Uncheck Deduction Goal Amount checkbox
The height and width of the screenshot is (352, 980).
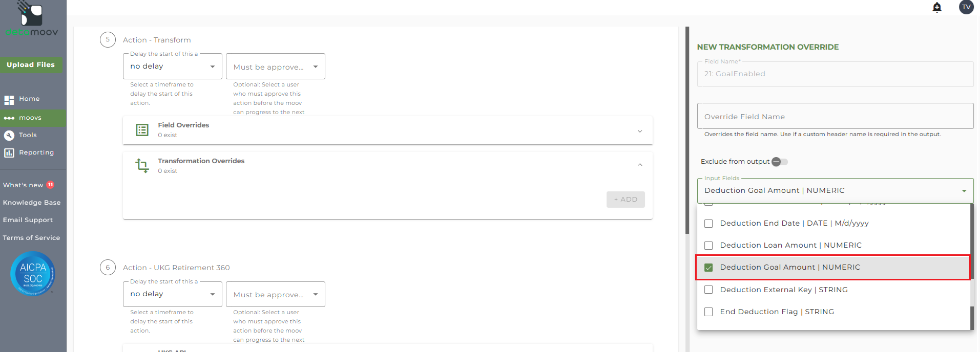(x=708, y=268)
